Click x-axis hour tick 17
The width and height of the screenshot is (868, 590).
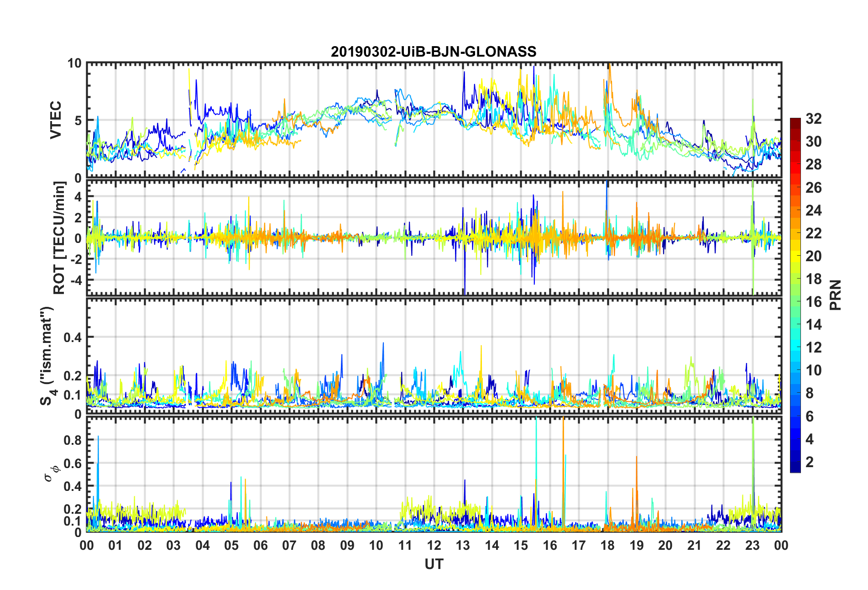[x=579, y=545]
